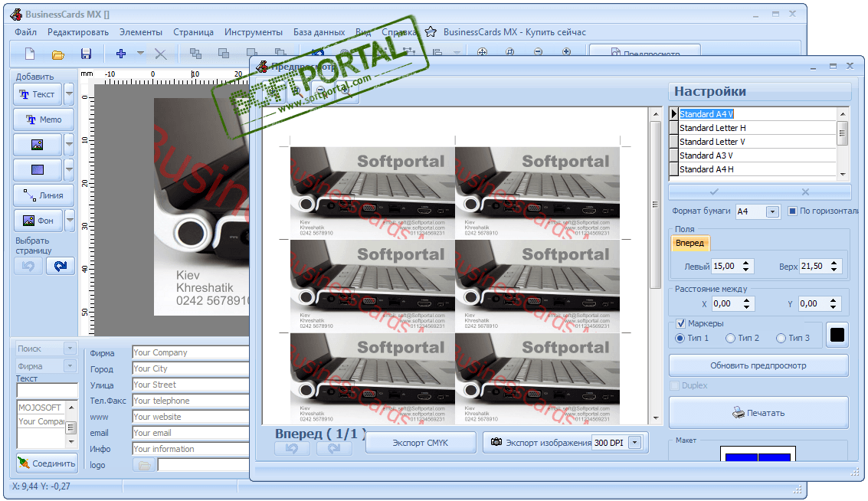Click the Your email input field

click(x=191, y=433)
